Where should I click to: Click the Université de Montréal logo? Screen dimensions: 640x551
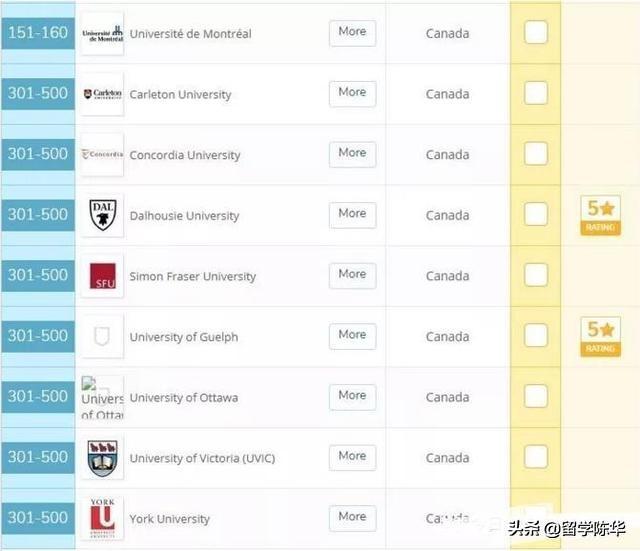[102, 33]
